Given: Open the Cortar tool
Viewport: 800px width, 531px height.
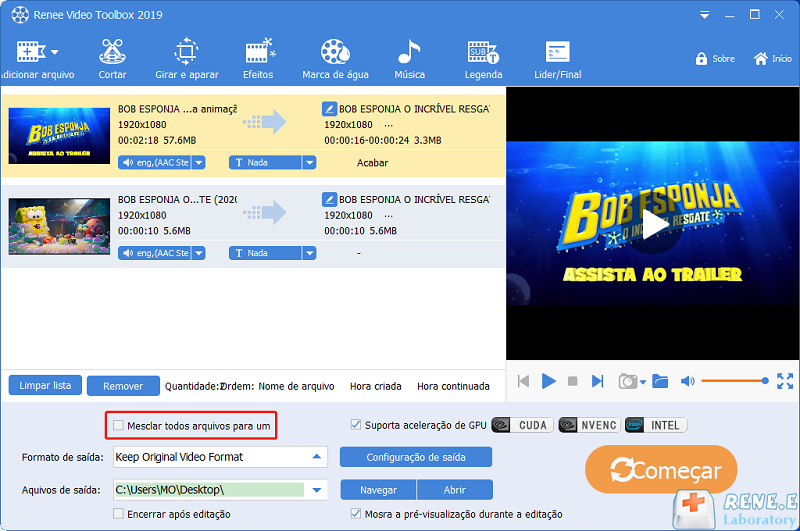Looking at the screenshot, I should [x=112, y=60].
